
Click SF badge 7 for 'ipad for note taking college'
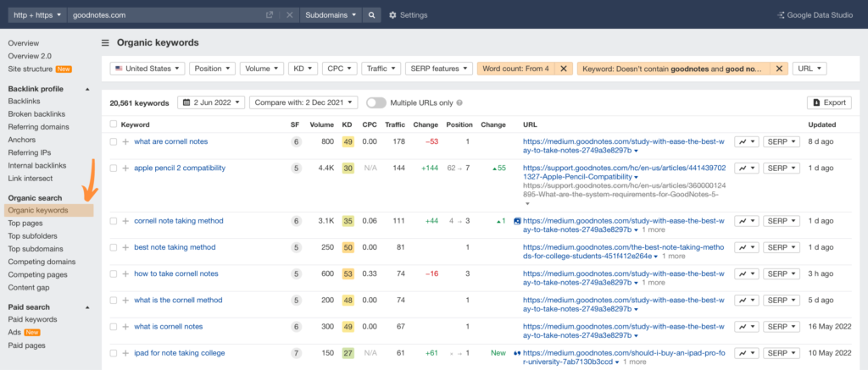click(296, 353)
